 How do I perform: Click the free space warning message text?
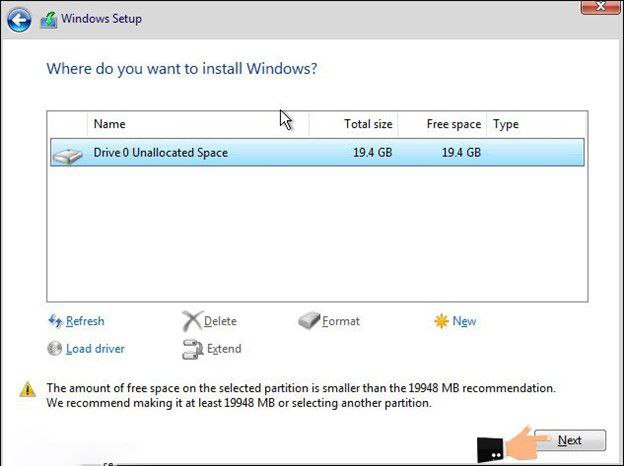(301, 395)
